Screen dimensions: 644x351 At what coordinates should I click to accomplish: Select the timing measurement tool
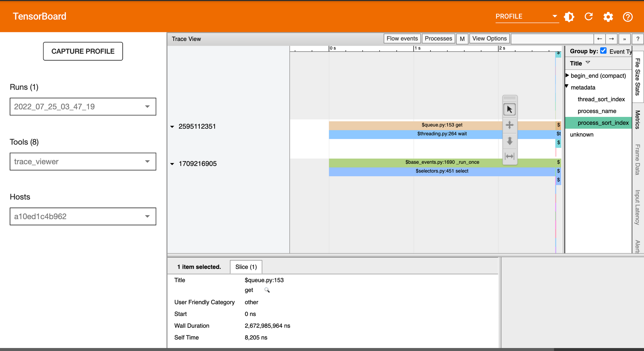point(509,156)
